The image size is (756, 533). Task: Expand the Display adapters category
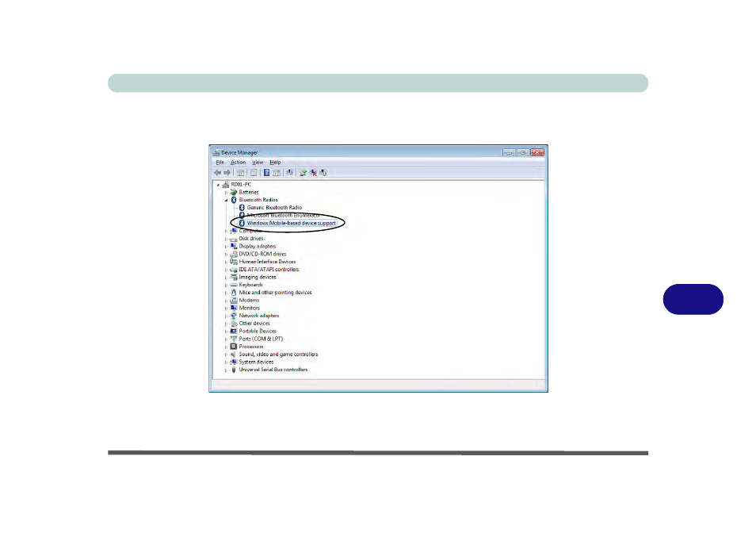[226, 247]
